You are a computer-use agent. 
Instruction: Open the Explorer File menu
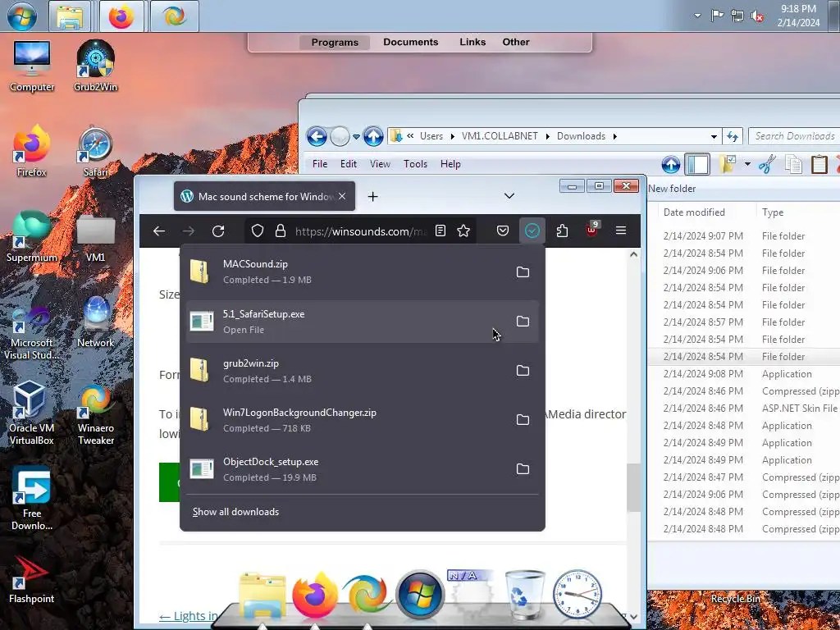320,164
